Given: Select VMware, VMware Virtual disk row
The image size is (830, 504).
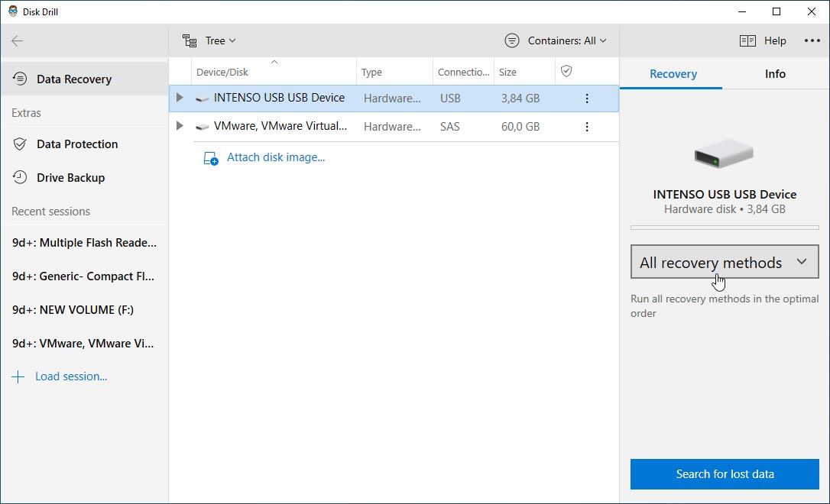Looking at the screenshot, I should pos(394,127).
